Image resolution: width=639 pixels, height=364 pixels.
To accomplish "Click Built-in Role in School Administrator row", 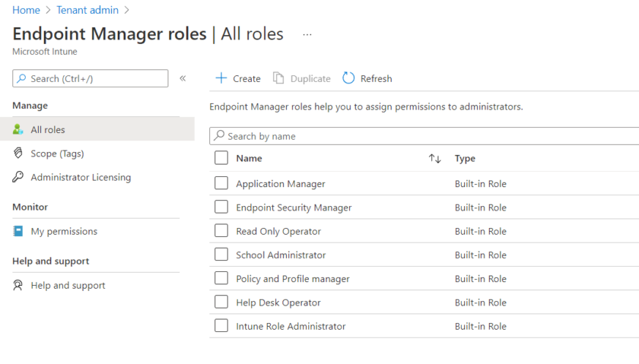I will coord(481,255).
